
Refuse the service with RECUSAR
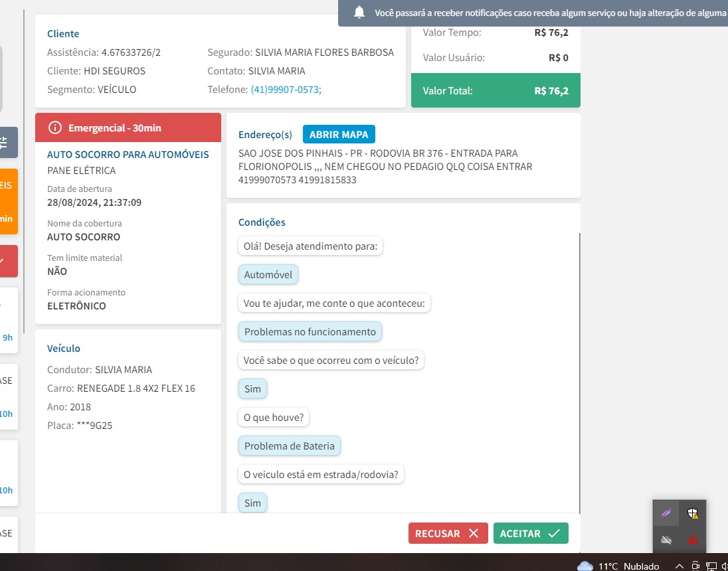pos(448,533)
